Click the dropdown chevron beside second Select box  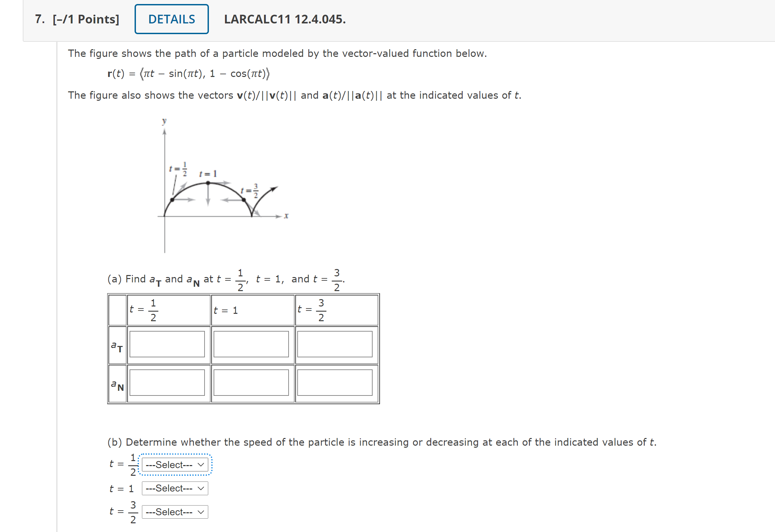point(200,488)
